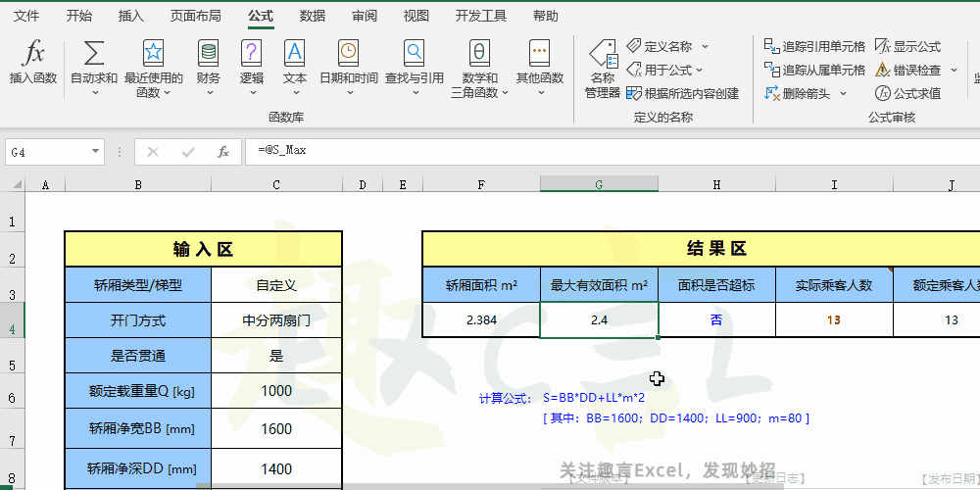Switch to the Page Layout (页面布局) tab

[195, 17]
